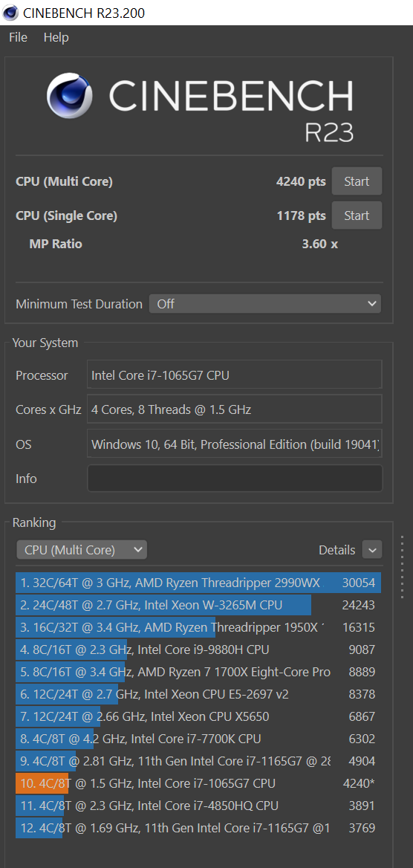The height and width of the screenshot is (868, 413).
Task: Select the Ryzen 7 1700X ranking row
Action: (198, 672)
